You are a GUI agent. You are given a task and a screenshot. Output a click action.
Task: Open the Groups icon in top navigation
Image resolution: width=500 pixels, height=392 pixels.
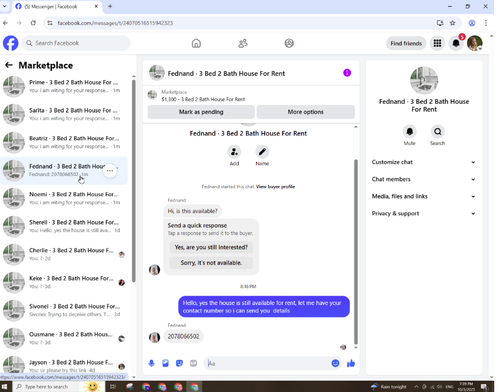coord(289,43)
